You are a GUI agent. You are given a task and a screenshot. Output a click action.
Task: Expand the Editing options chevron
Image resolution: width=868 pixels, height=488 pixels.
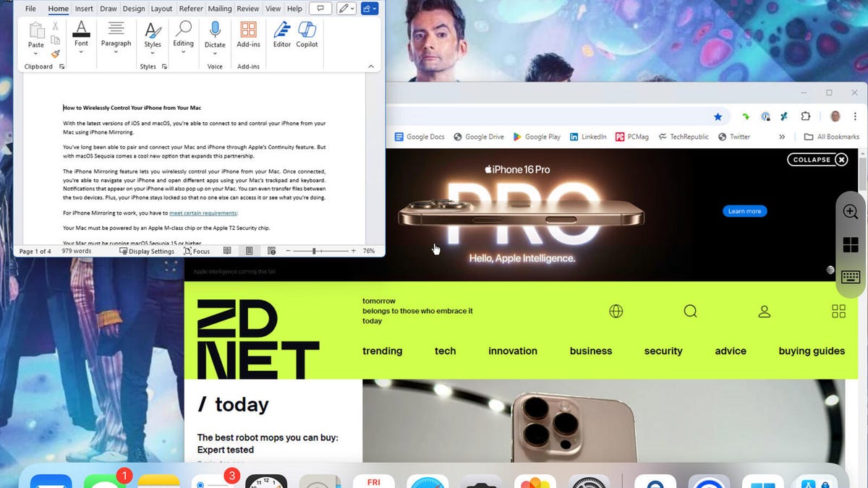183,51
